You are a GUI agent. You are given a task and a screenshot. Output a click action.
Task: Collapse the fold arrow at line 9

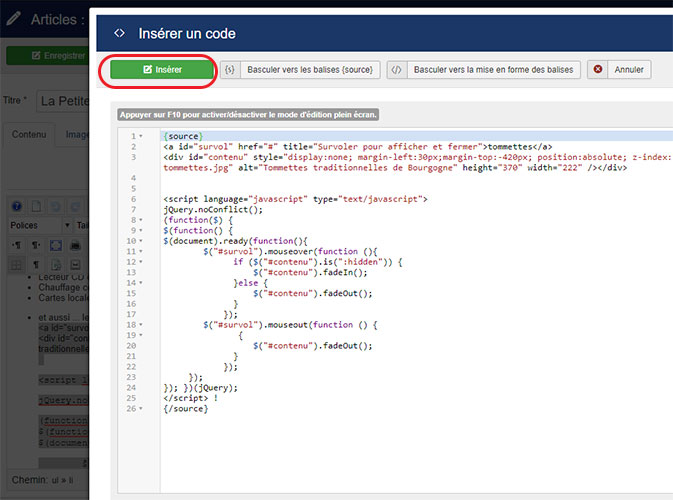(141, 230)
